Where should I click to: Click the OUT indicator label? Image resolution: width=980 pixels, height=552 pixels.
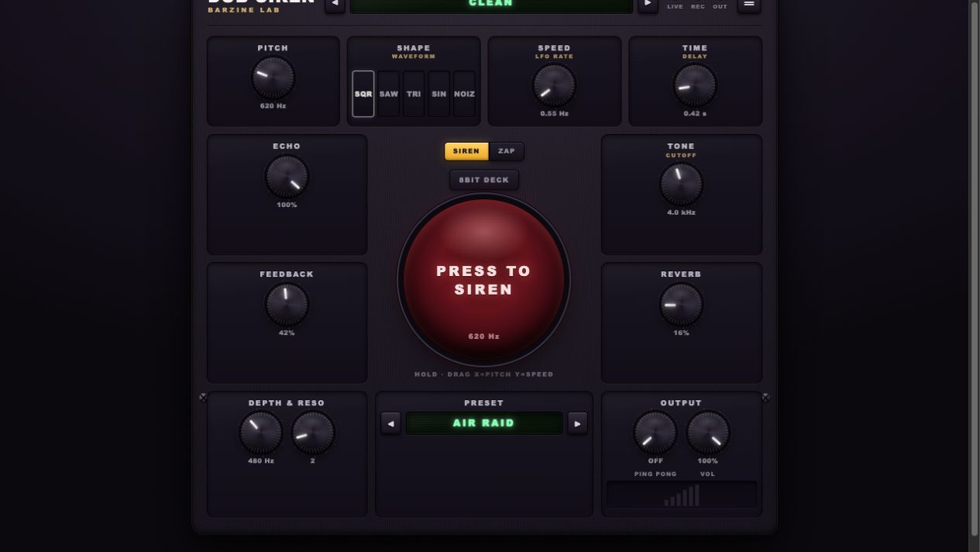point(720,7)
